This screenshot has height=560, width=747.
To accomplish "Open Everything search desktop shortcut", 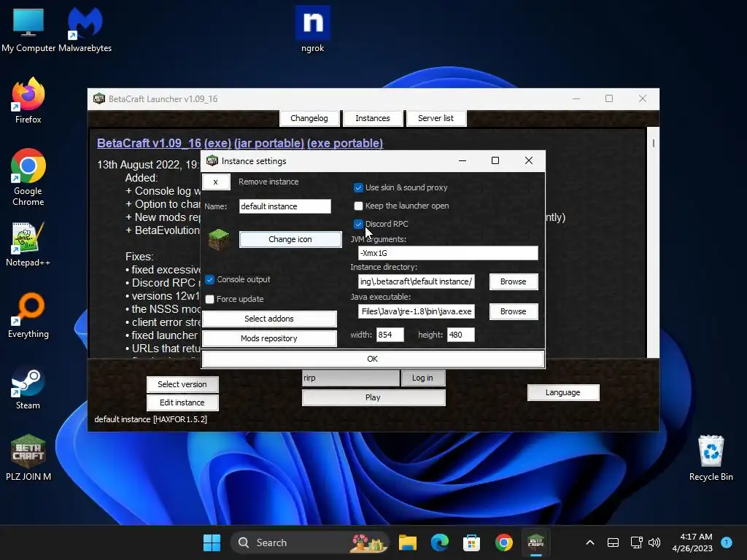I will pyautogui.click(x=28, y=315).
